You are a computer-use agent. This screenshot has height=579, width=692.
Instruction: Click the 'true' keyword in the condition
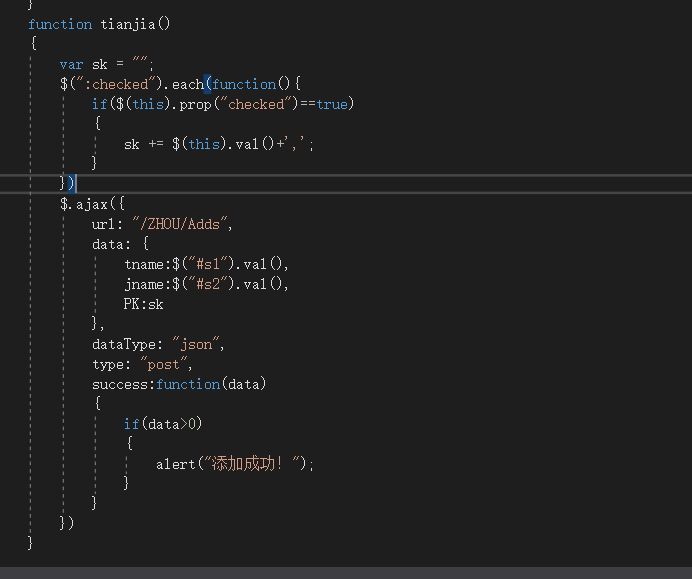(332, 104)
